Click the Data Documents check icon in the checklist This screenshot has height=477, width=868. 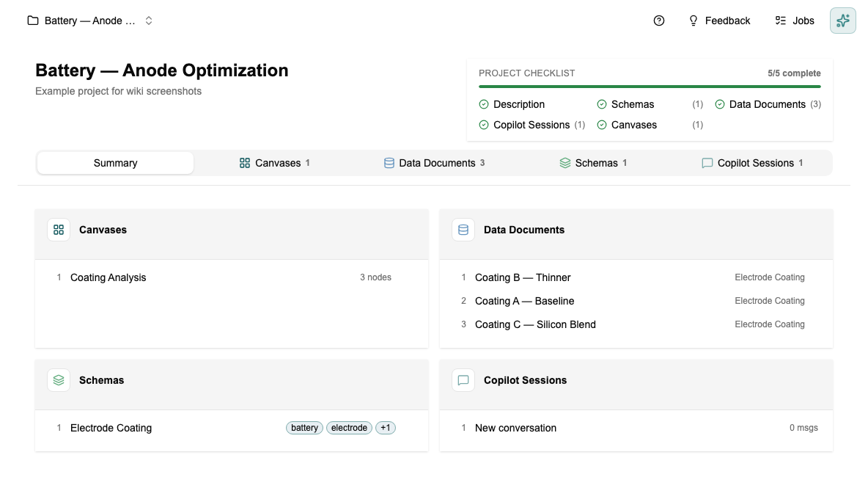(720, 104)
